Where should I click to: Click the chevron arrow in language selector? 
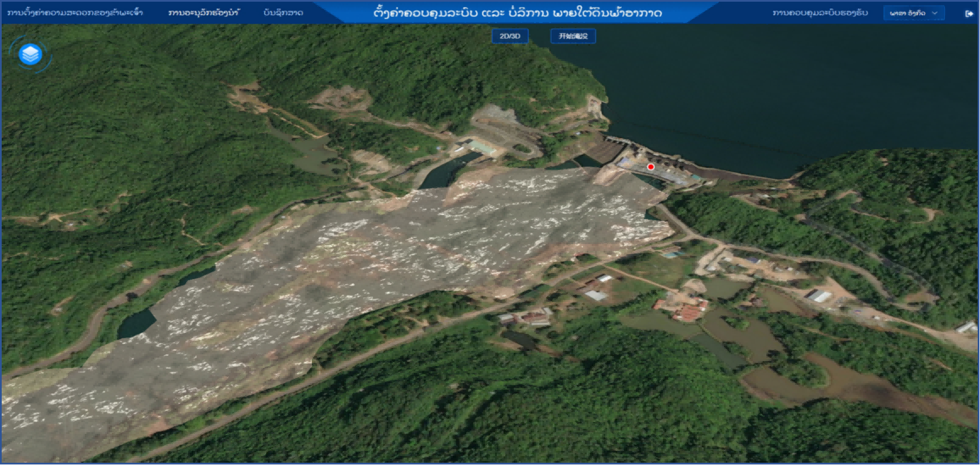pos(935,13)
